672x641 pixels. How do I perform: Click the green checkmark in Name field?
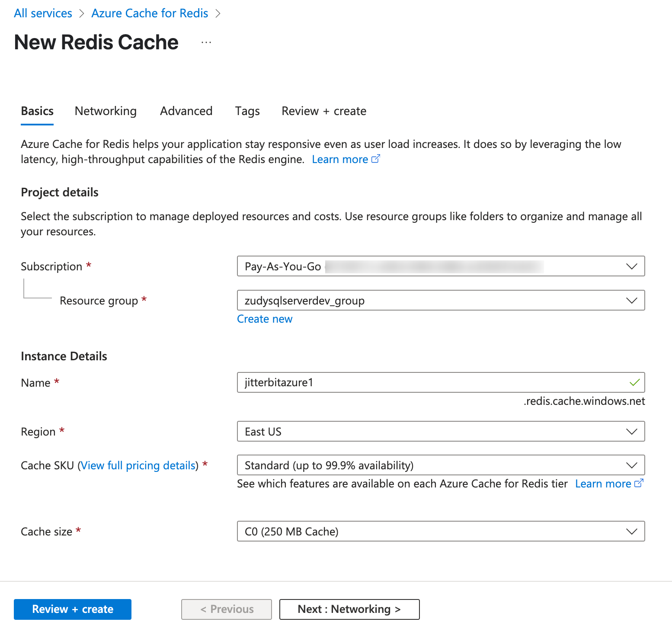pyautogui.click(x=634, y=382)
